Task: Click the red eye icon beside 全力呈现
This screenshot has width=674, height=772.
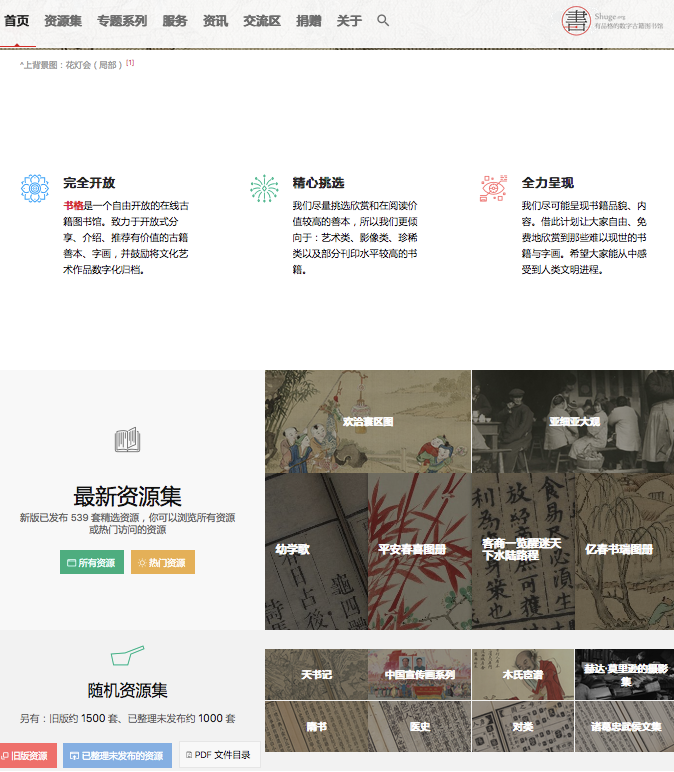Action: tap(493, 188)
